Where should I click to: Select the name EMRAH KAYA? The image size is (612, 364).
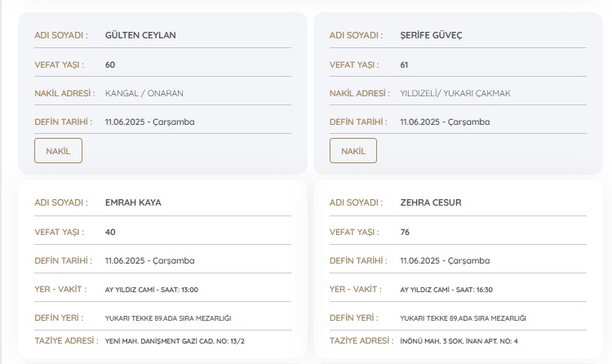(x=133, y=202)
